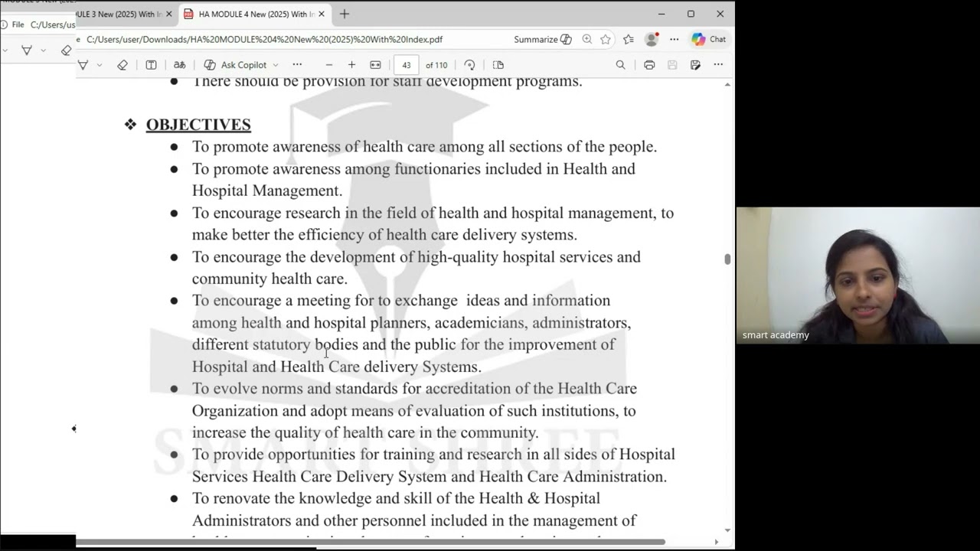
Task: Minimize the browser window
Action: (x=661, y=14)
